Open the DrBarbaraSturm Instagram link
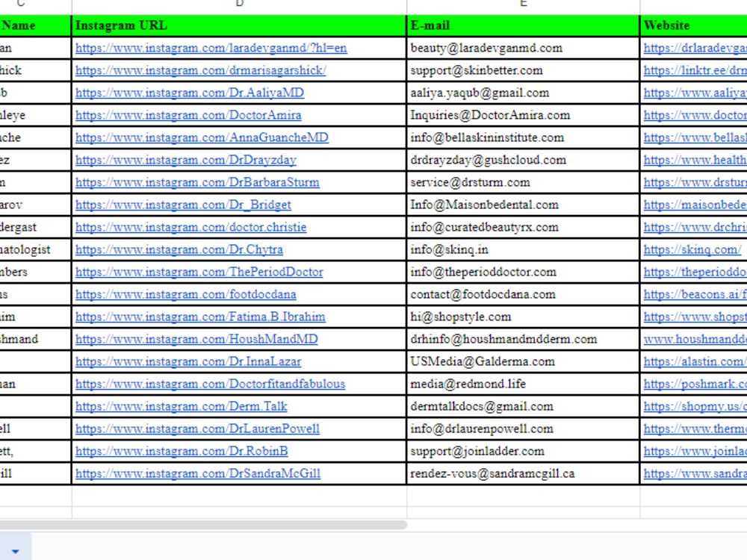This screenshot has height=560, width=747. [x=197, y=182]
